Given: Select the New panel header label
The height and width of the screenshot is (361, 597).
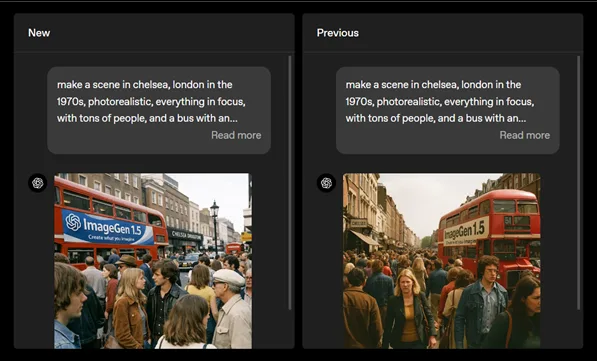Looking at the screenshot, I should tap(39, 33).
